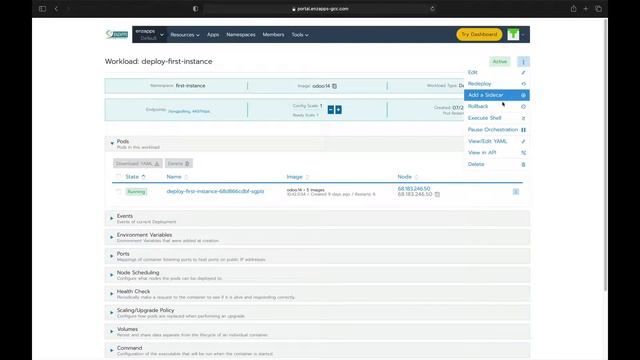Go back with browser back arrow
This screenshot has height=360, width=640.
click(56, 9)
